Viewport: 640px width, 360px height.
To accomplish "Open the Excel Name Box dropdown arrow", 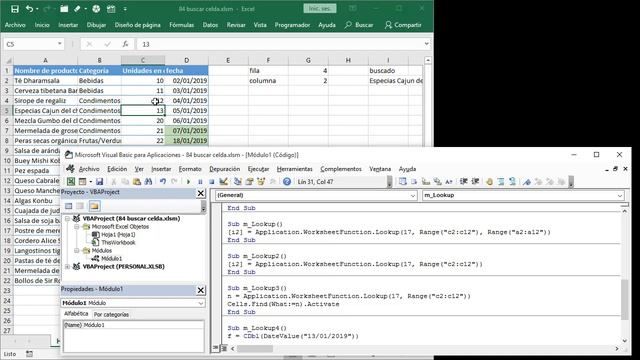I will tap(60, 44).
